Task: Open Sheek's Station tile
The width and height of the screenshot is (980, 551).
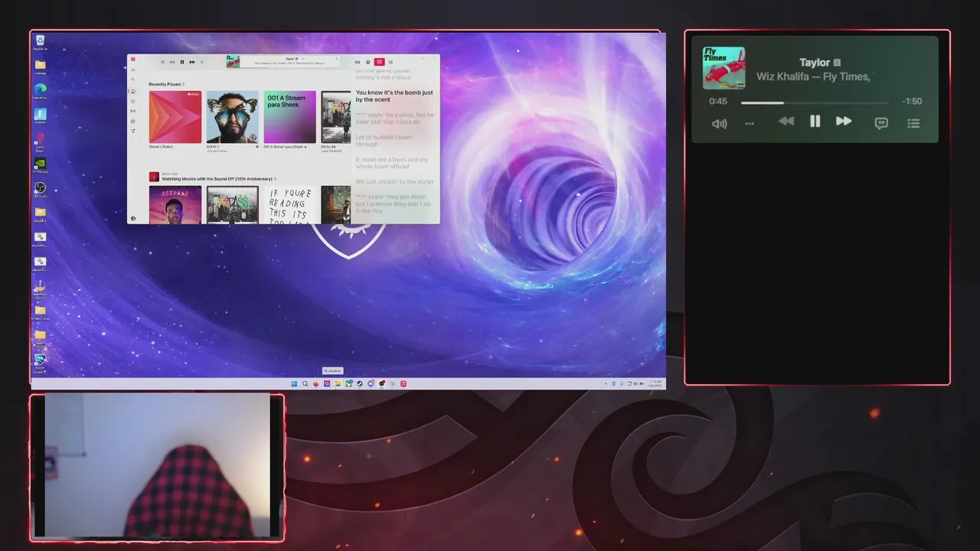Action: tap(175, 117)
